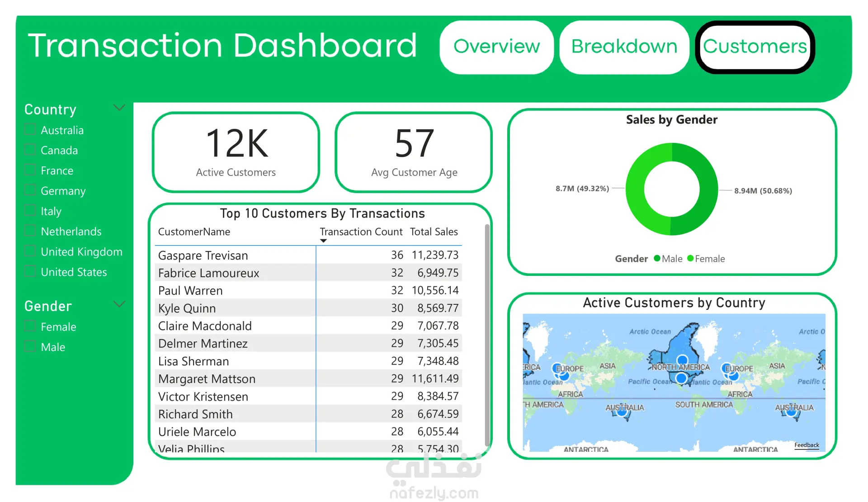Click the map Feedback link
Viewport: 868px width, 502px height.
tap(806, 445)
